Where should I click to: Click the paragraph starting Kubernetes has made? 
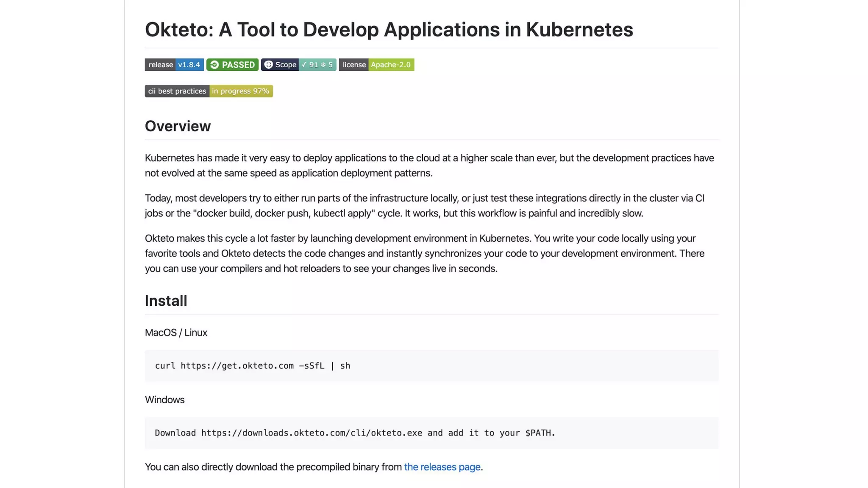tap(429, 165)
